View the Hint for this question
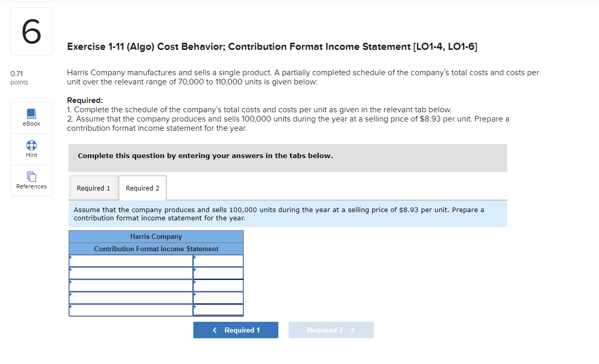The width and height of the screenshot is (599, 364). click(31, 149)
